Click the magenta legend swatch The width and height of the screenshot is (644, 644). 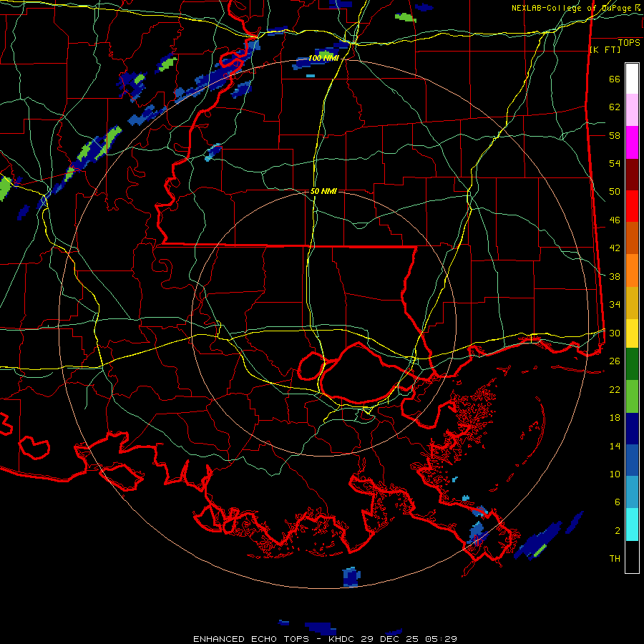click(x=632, y=142)
